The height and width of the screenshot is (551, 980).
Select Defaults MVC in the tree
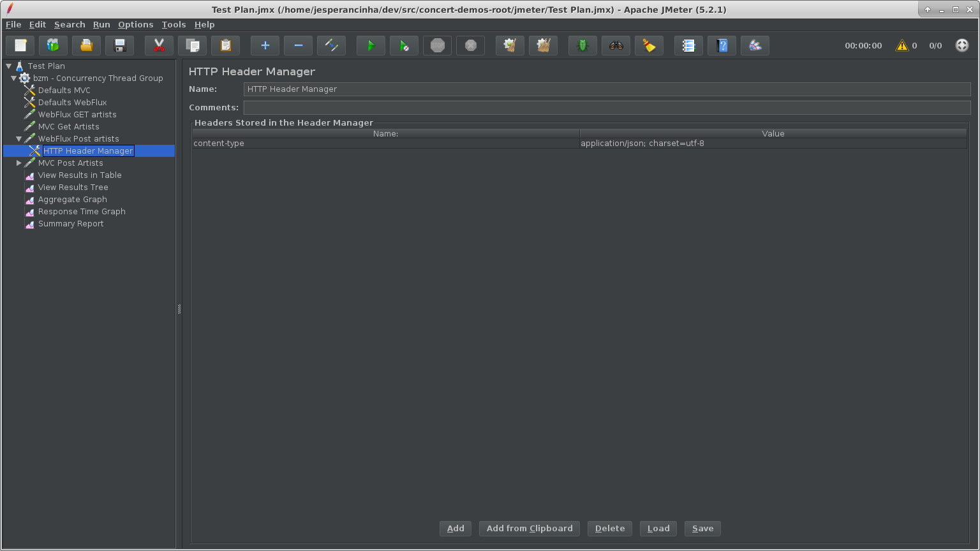coord(64,90)
